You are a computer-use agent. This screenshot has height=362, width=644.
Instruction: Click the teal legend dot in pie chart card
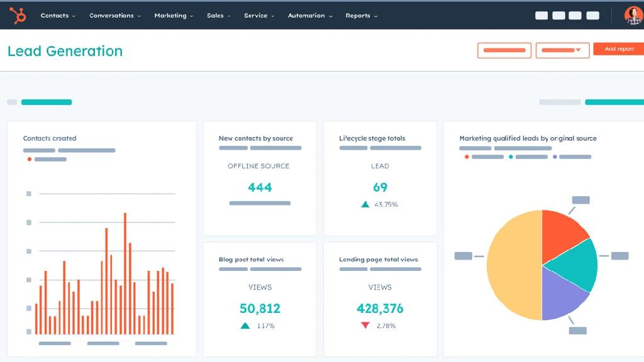pos(511,156)
